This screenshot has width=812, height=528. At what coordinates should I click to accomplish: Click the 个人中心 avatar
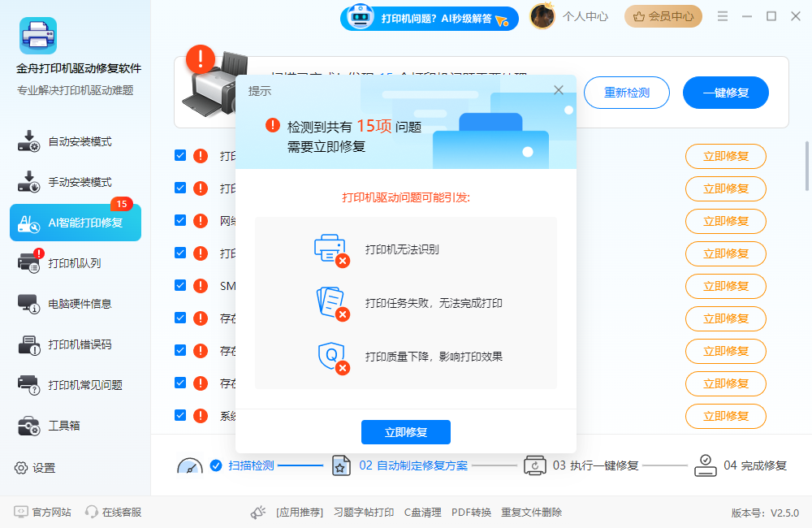pyautogui.click(x=542, y=15)
